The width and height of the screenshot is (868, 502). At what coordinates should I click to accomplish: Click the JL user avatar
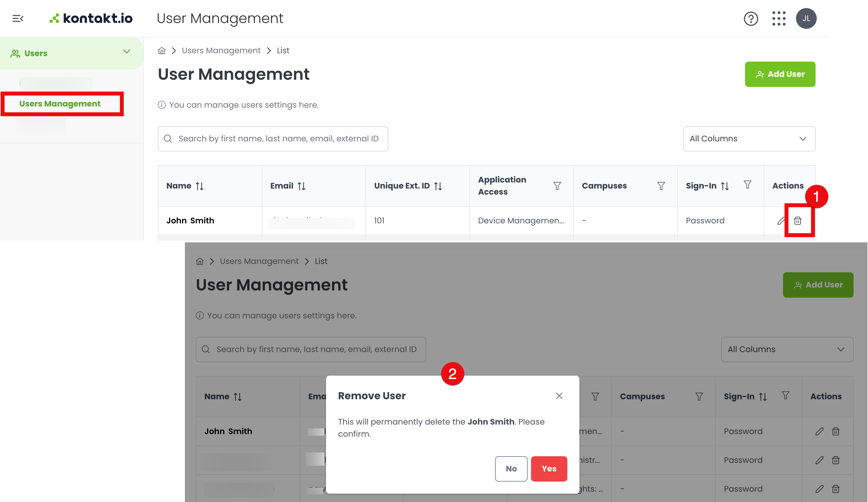click(806, 19)
